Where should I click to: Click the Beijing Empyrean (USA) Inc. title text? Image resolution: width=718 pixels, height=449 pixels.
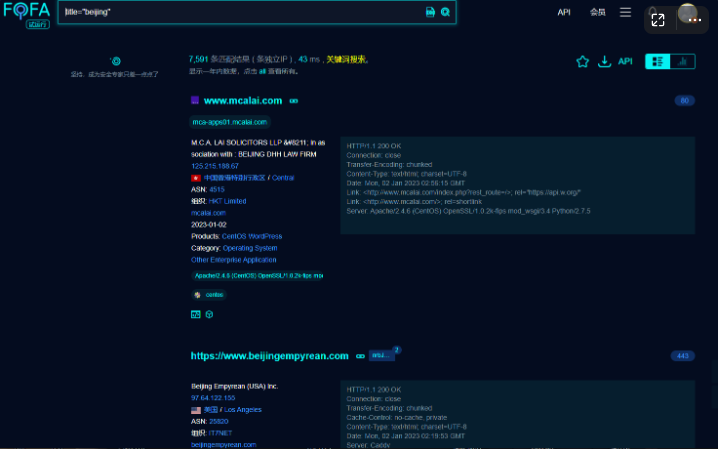[234, 386]
